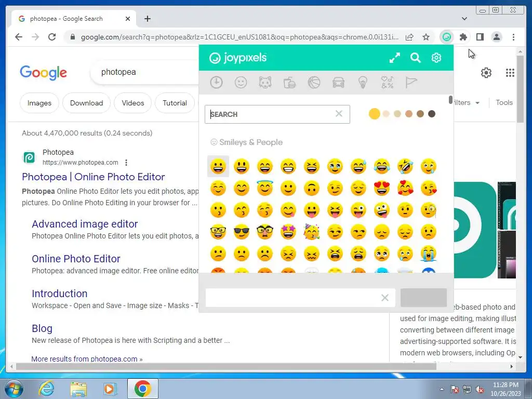Show recently used emojis clock category
The width and height of the screenshot is (532, 399).
pos(216,83)
